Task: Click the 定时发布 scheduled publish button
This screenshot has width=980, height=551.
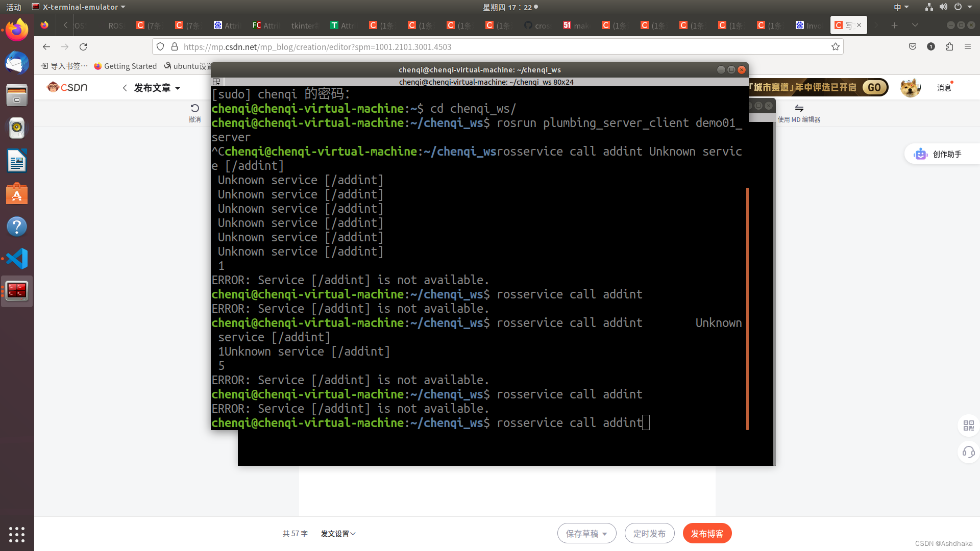Action: pos(649,534)
